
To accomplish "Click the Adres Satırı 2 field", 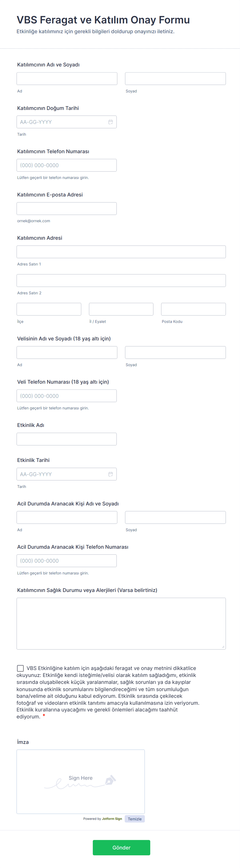I will (121, 280).
